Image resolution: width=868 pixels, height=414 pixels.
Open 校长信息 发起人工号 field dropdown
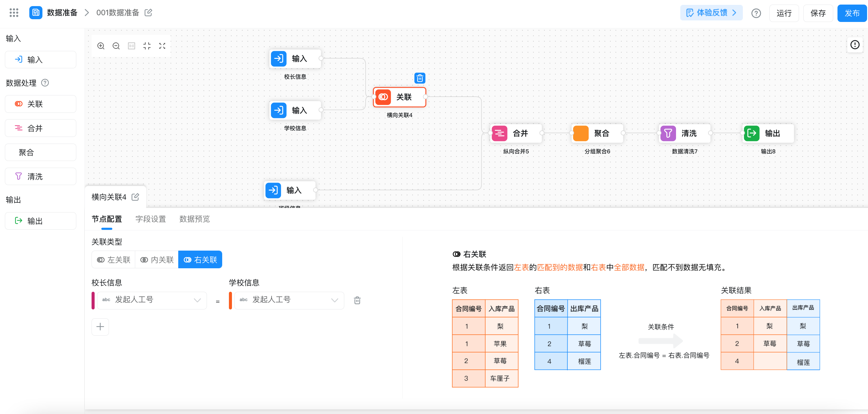[152, 300]
